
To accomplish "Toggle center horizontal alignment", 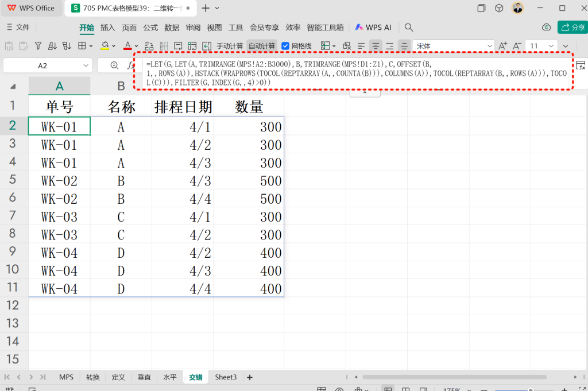I will coord(376,46).
